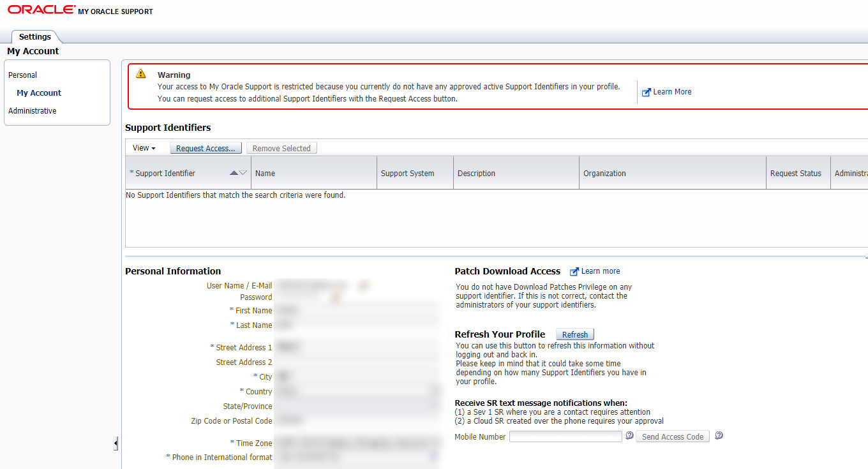Viewport: 868px width, 469px height.
Task: Click the First Name field
Action: pyautogui.click(x=358, y=310)
